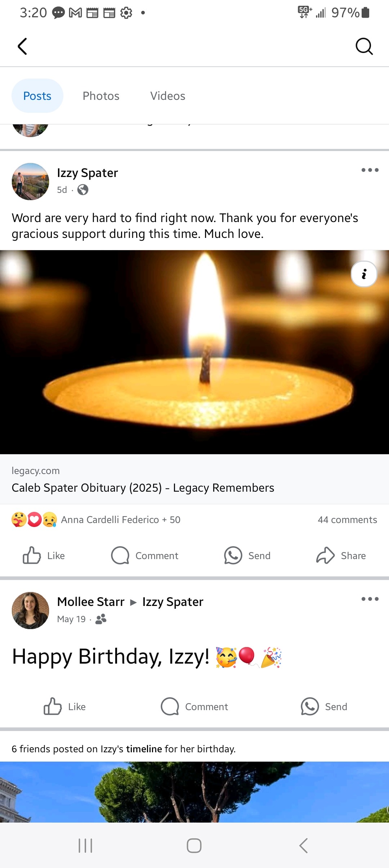Screen dimensions: 389x868
Task: Send the obituary post via WhatsApp
Action: (247, 555)
